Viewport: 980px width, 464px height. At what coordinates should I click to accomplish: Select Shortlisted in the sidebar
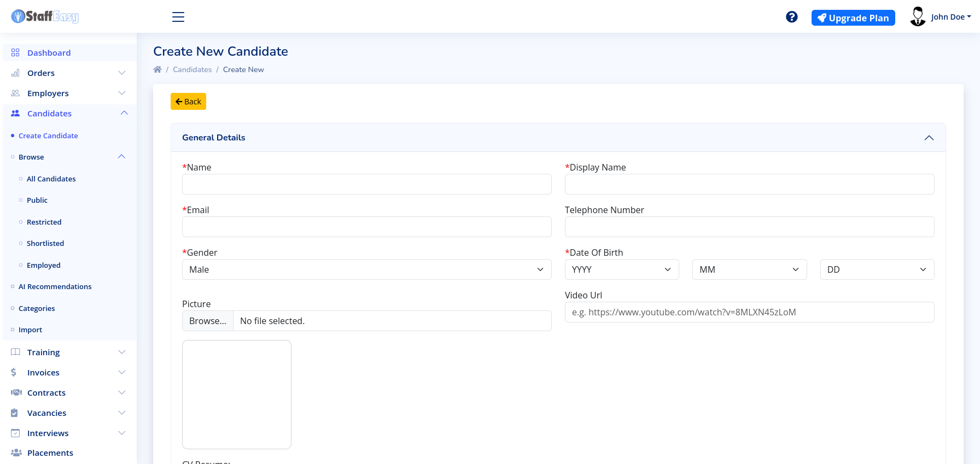pos(45,243)
